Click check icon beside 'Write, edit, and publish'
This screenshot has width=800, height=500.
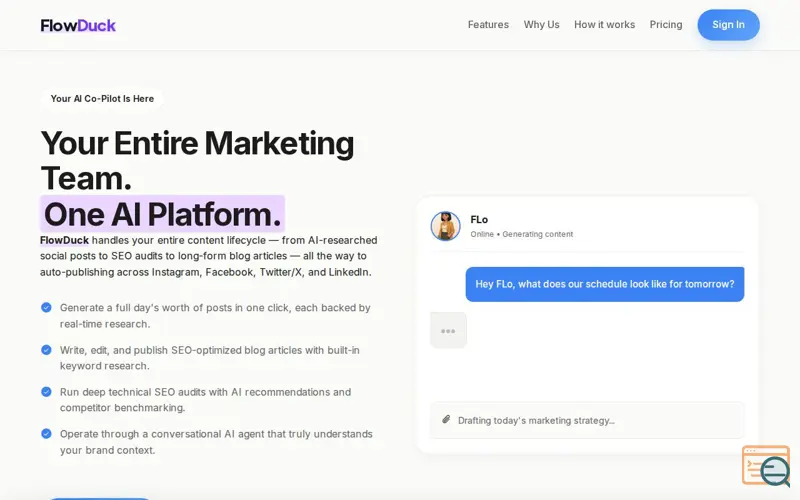point(46,349)
